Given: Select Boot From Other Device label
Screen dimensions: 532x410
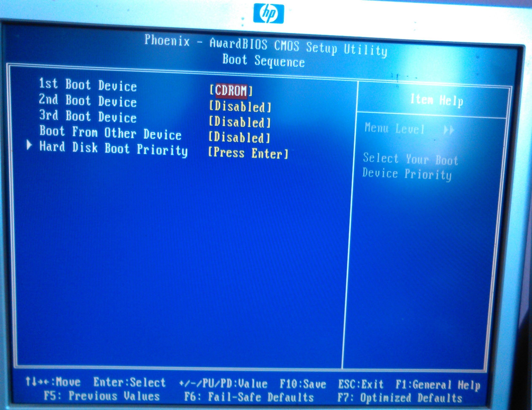Looking at the screenshot, I should click(110, 133).
